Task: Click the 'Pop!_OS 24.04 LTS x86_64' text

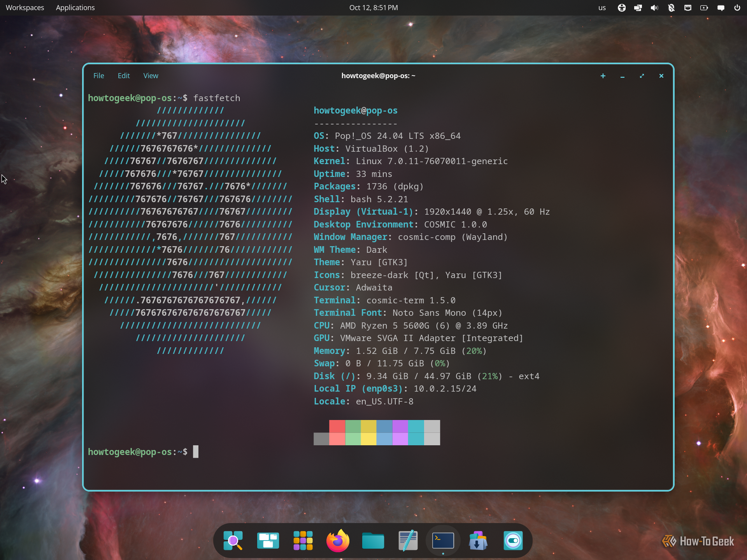Action: pyautogui.click(x=398, y=136)
